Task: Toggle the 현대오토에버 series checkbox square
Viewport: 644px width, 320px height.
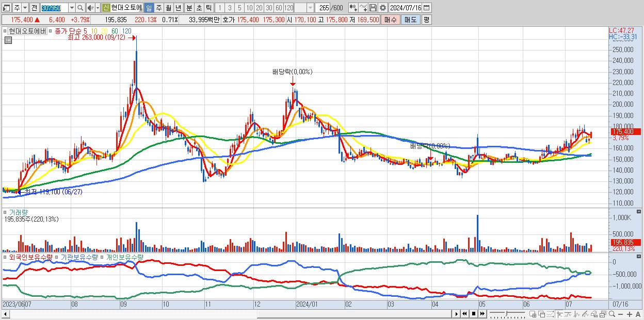Action: [5, 31]
